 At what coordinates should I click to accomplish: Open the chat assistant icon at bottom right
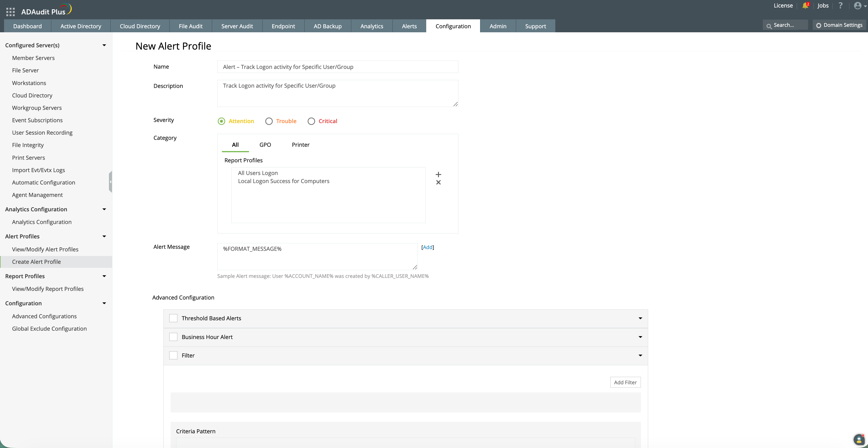click(859, 439)
